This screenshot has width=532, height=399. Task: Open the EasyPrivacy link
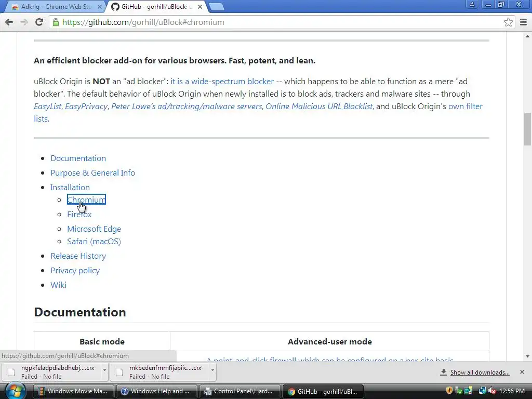[x=86, y=107]
